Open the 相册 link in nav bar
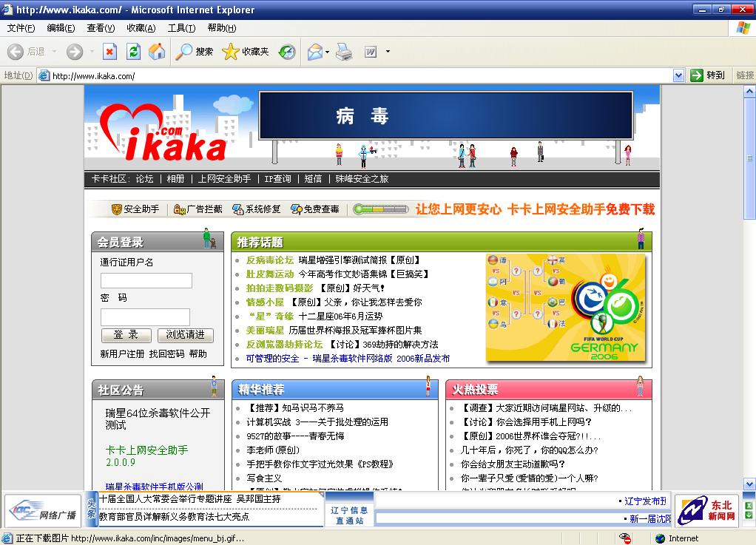The image size is (756, 545). [175, 179]
